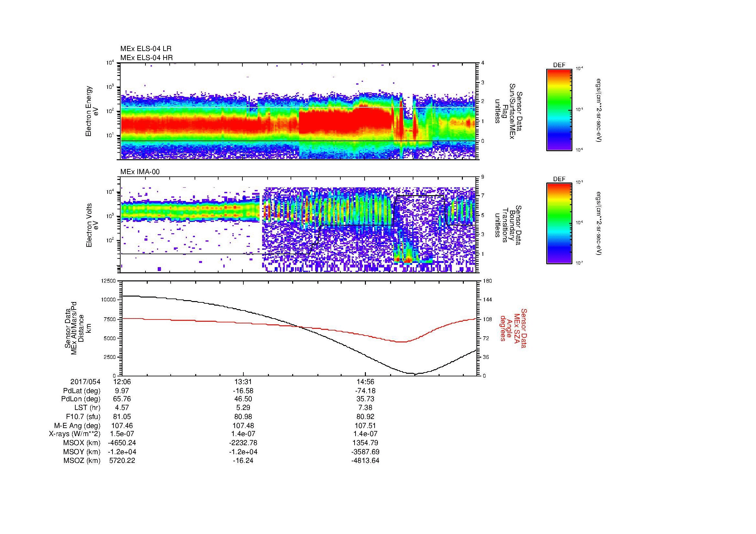Viewport: 756px width, 534px height.
Task: Click the MSOZ value '5720.22'
Action: pos(122,461)
